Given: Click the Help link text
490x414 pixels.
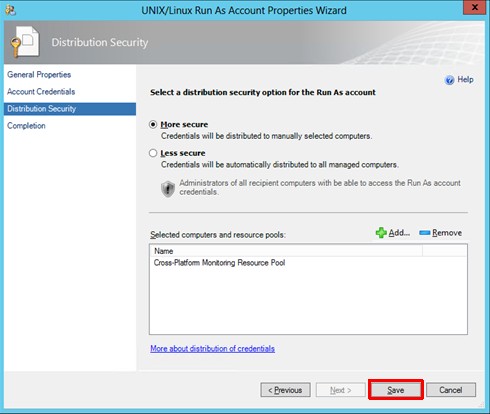Looking at the screenshot, I should point(465,80).
